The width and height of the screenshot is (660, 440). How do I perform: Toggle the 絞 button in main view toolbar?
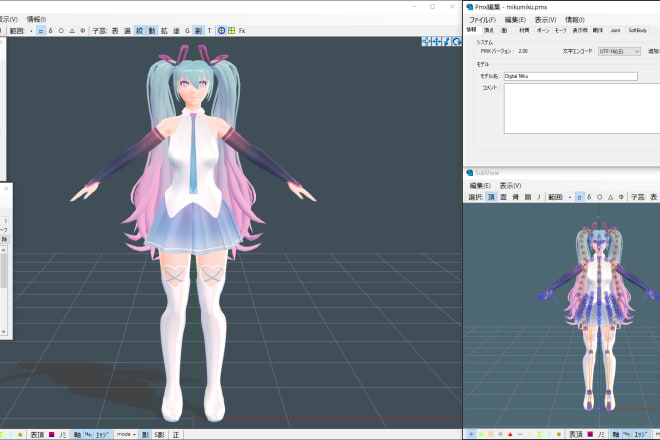point(139,31)
